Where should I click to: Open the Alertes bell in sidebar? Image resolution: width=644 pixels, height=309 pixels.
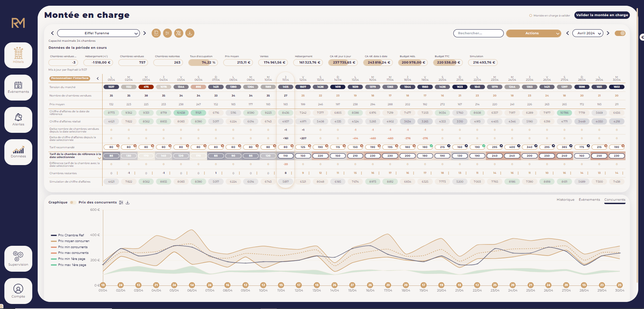(18, 120)
